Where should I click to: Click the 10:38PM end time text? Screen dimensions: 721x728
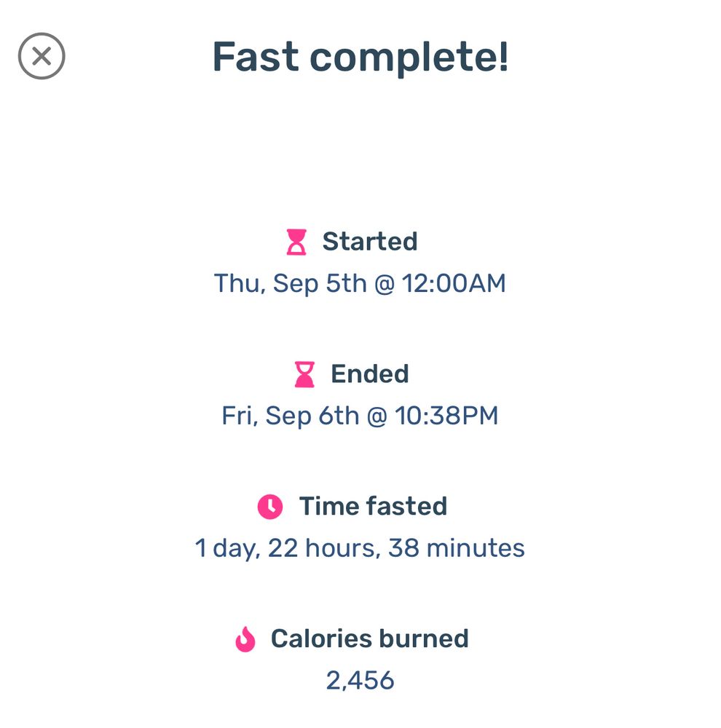446,416
